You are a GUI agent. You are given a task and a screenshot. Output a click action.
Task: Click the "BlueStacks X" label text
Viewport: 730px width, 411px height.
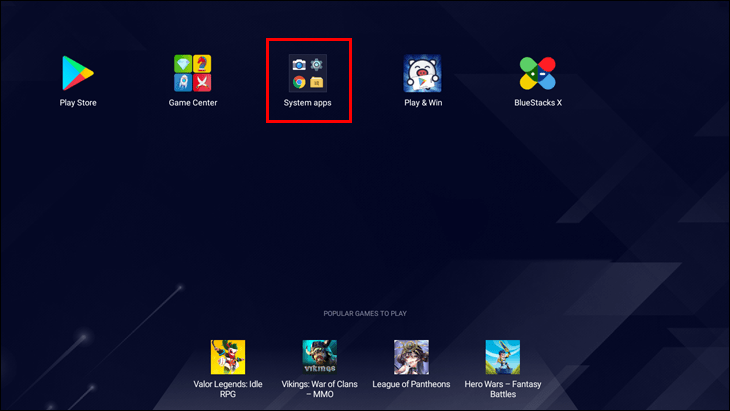click(x=538, y=103)
